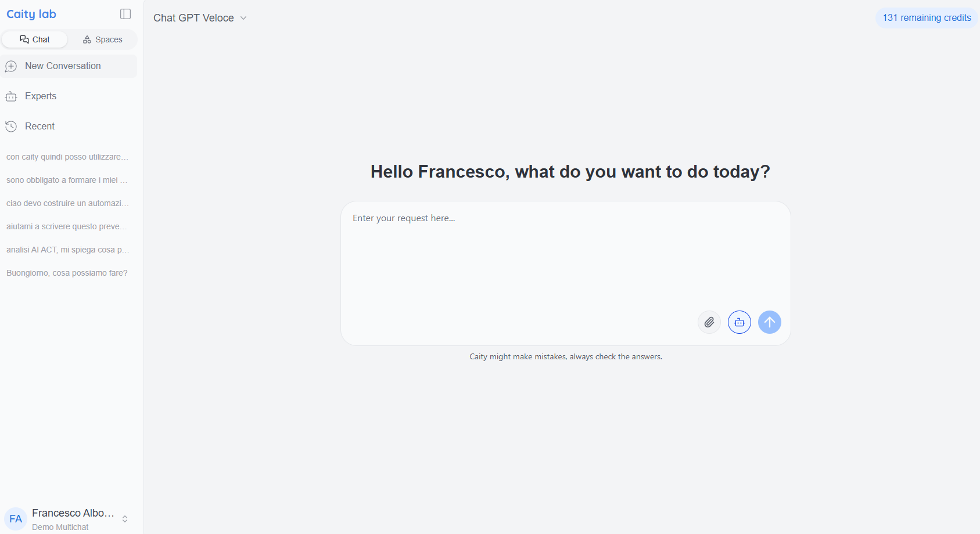980x534 pixels.
Task: Open the Recent conversations list
Action: click(x=69, y=127)
